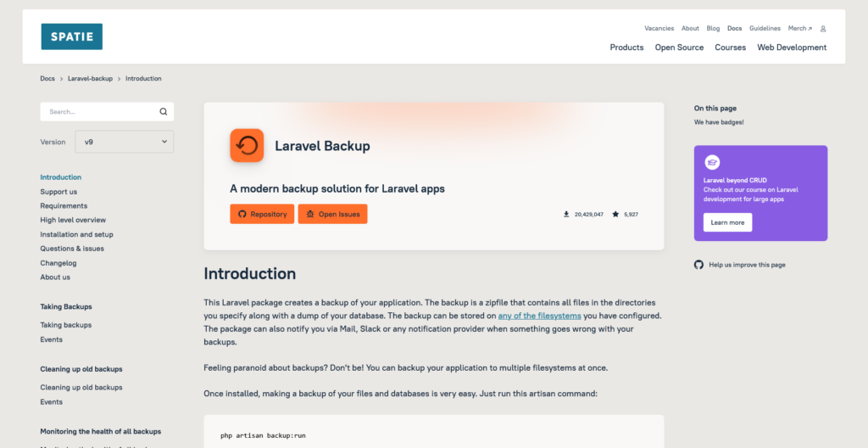
Task: Click the downloads count icon
Action: pyautogui.click(x=566, y=215)
